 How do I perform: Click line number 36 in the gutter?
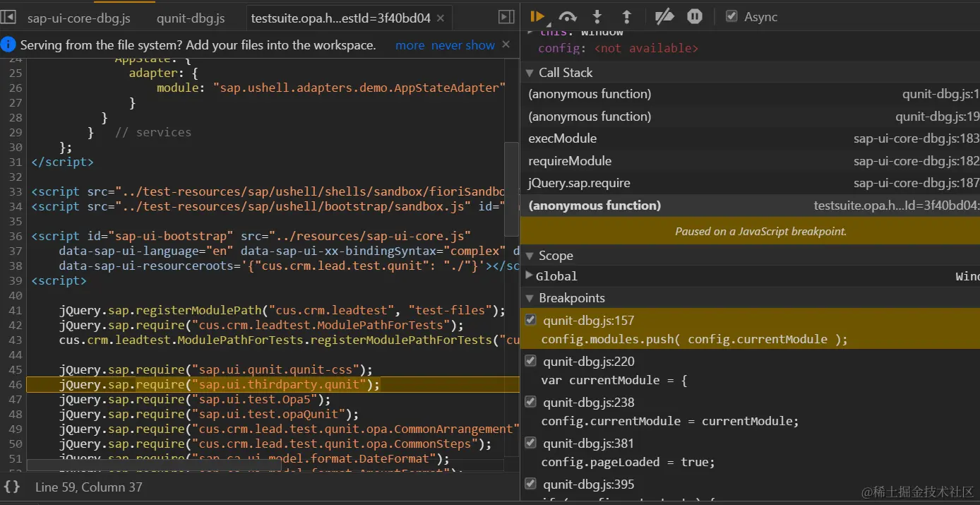pos(16,236)
